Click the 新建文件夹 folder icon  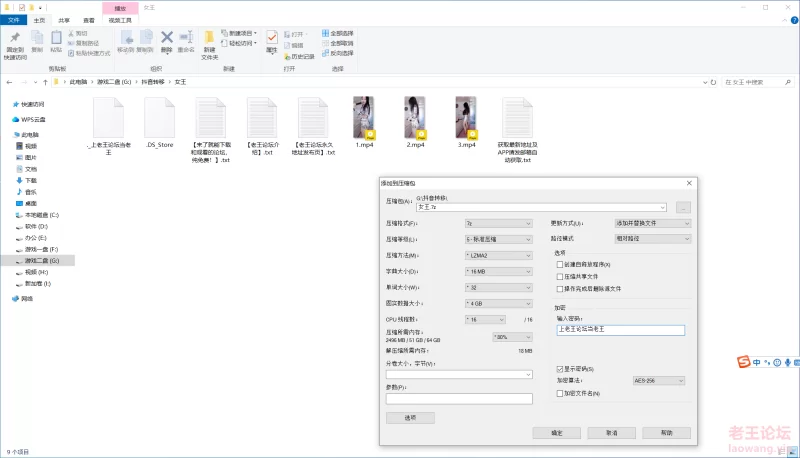point(209,38)
